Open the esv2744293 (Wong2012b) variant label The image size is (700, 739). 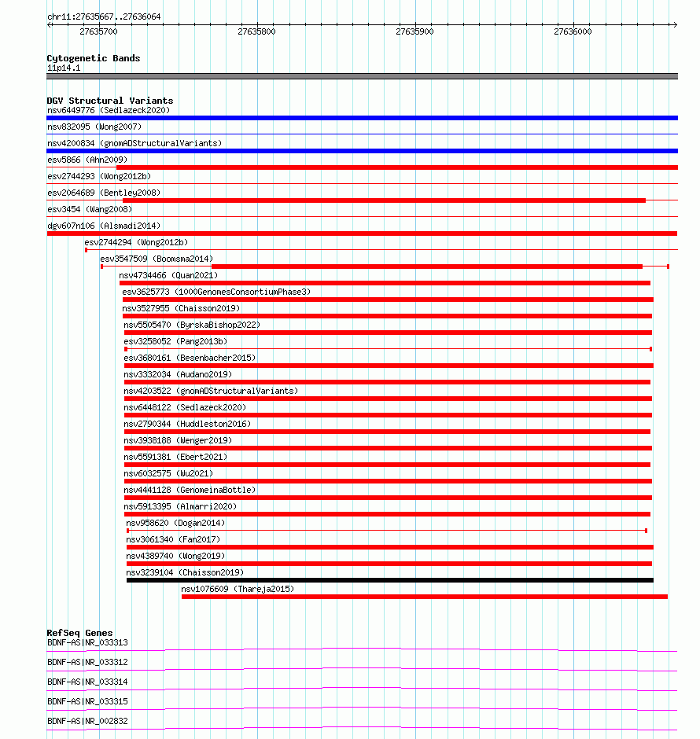[99, 176]
